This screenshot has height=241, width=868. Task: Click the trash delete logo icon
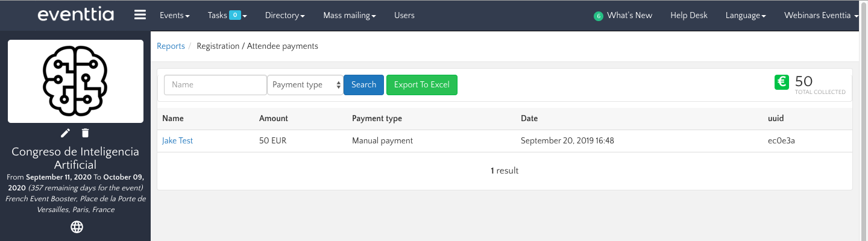(x=86, y=133)
